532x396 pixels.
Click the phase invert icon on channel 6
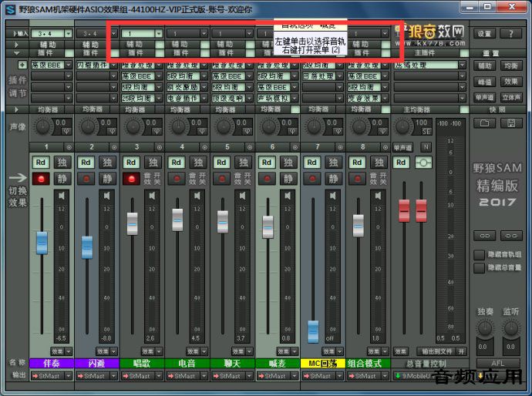point(292,131)
